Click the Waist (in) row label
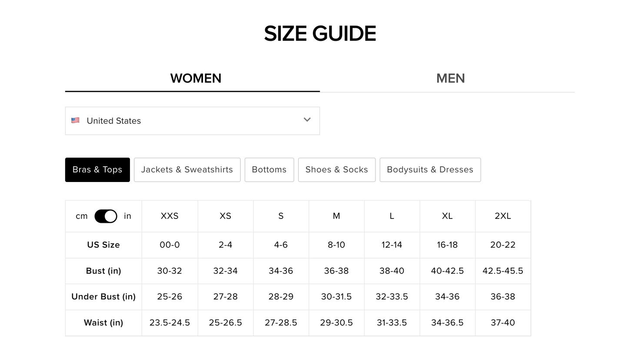This screenshot has height=364, width=628. coord(103,323)
